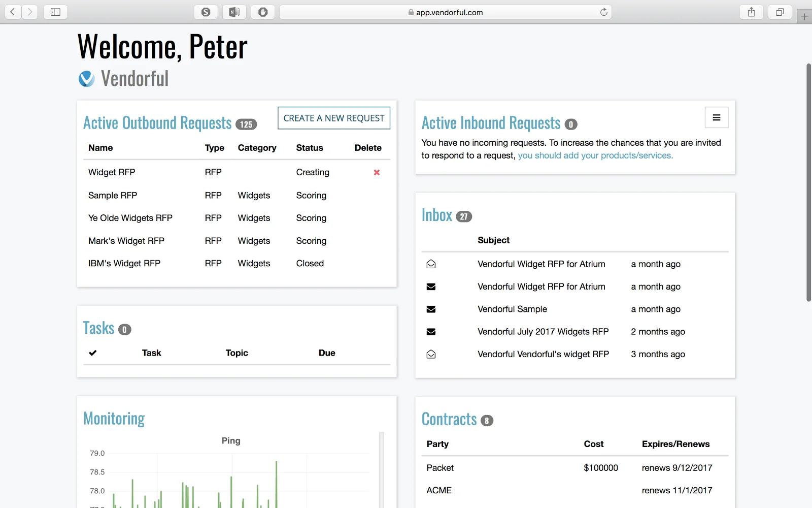This screenshot has width=812, height=508.
Task: Click the 125 outbound requests count badge
Action: click(x=246, y=124)
